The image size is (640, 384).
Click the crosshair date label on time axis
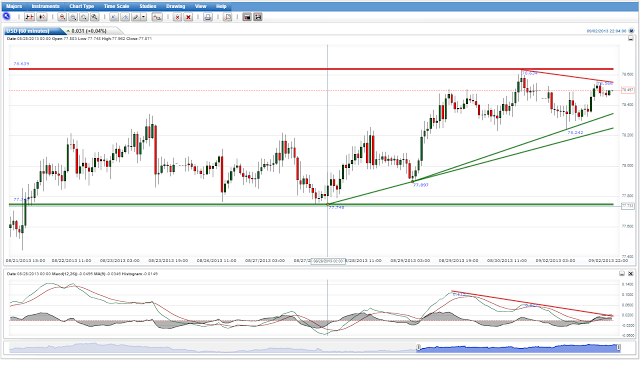(x=328, y=261)
